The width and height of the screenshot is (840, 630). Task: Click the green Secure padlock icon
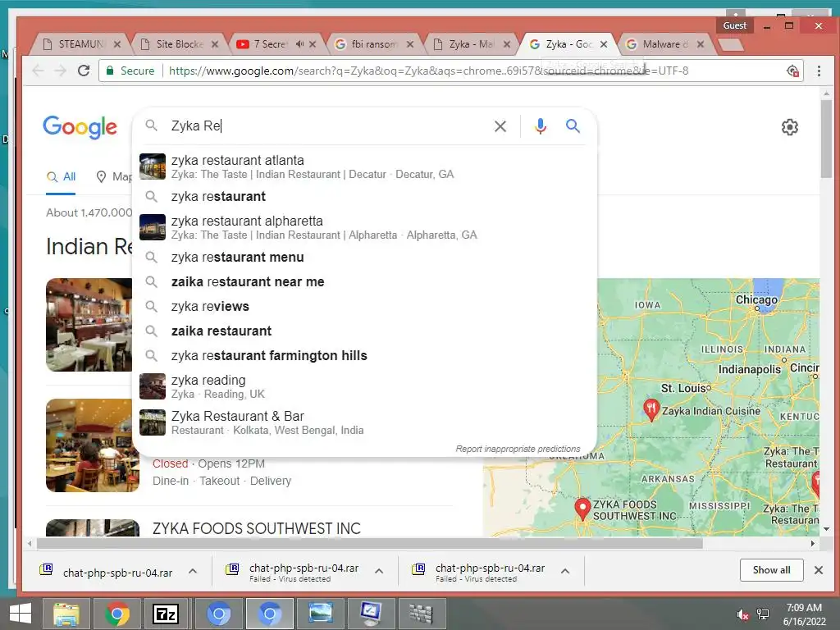110,71
